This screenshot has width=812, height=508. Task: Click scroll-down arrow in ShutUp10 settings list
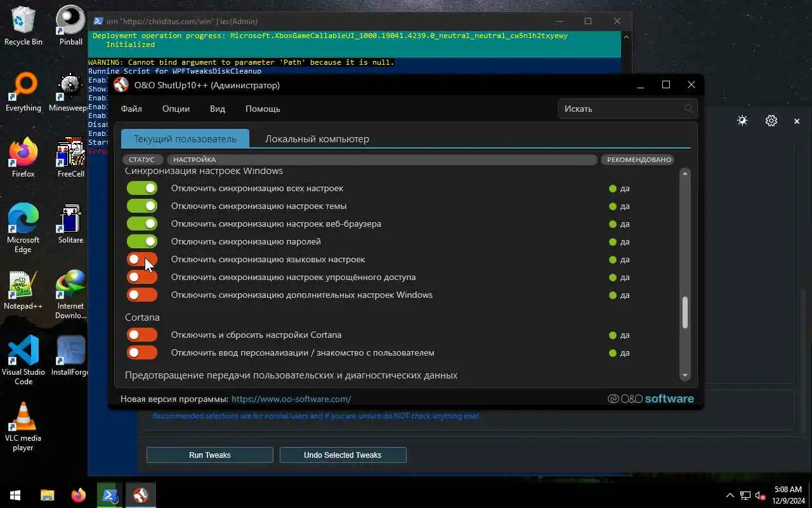pyautogui.click(x=685, y=375)
